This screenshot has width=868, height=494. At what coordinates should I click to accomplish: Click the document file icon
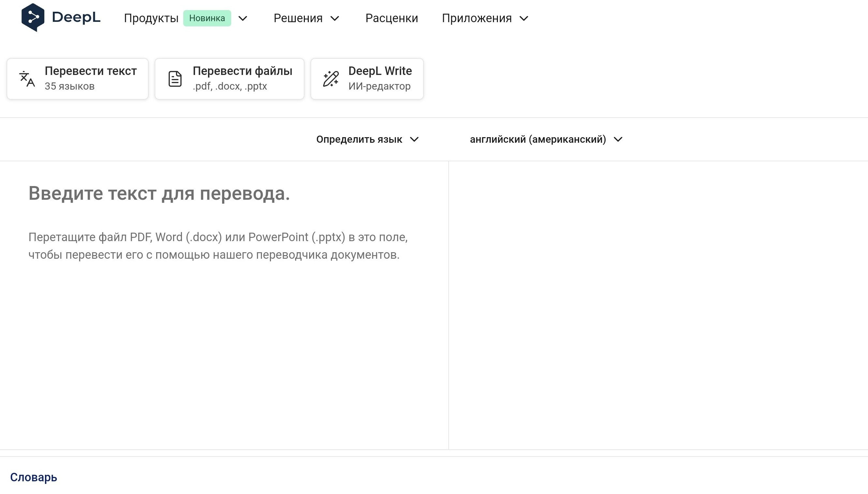point(175,79)
